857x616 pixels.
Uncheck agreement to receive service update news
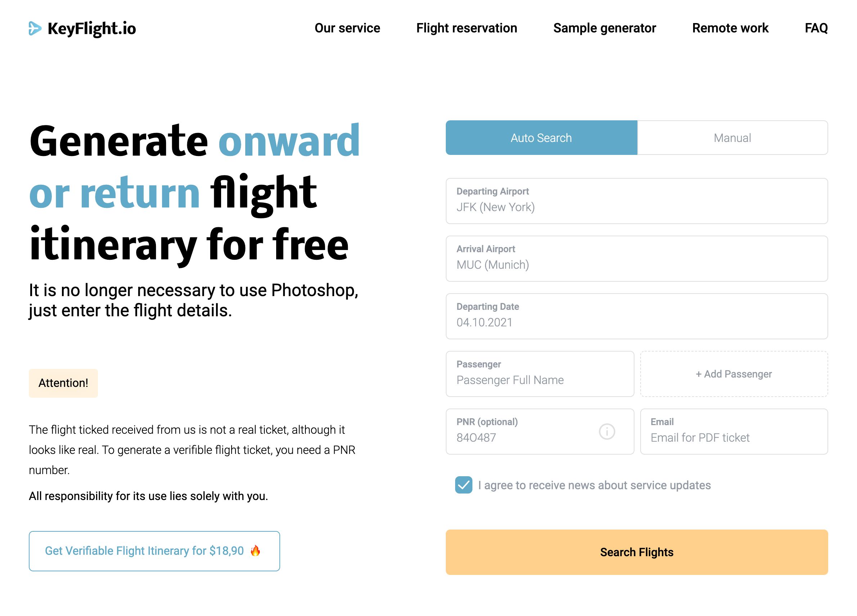(464, 485)
